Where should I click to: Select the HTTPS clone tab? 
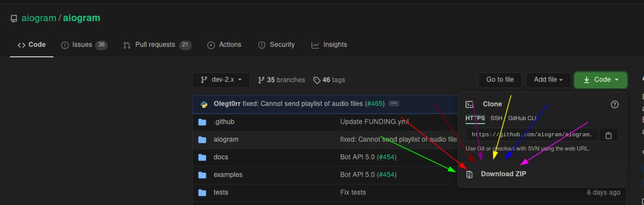tap(475, 119)
